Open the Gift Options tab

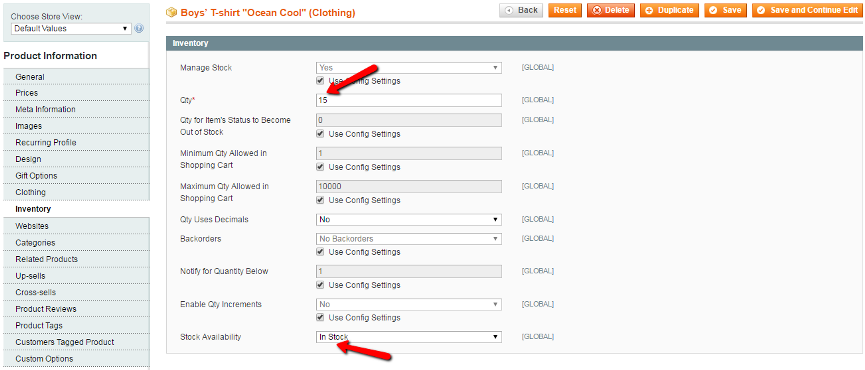[76, 176]
